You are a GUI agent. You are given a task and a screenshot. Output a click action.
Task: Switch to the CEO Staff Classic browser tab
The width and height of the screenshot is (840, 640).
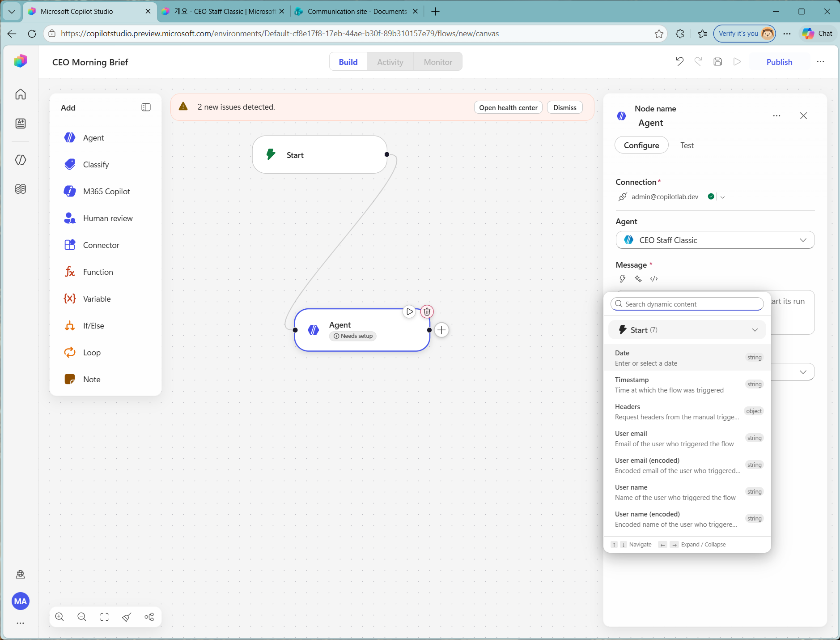[x=224, y=12]
